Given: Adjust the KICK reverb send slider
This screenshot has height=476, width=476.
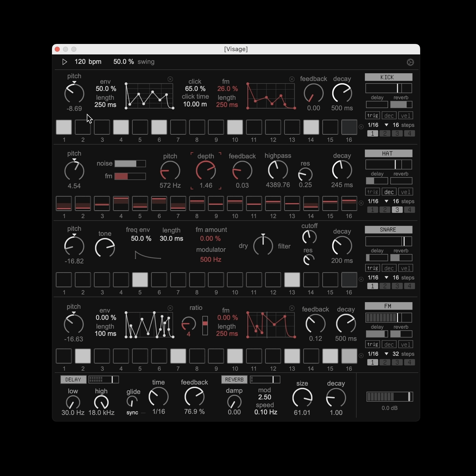Looking at the screenshot, I should (401, 104).
